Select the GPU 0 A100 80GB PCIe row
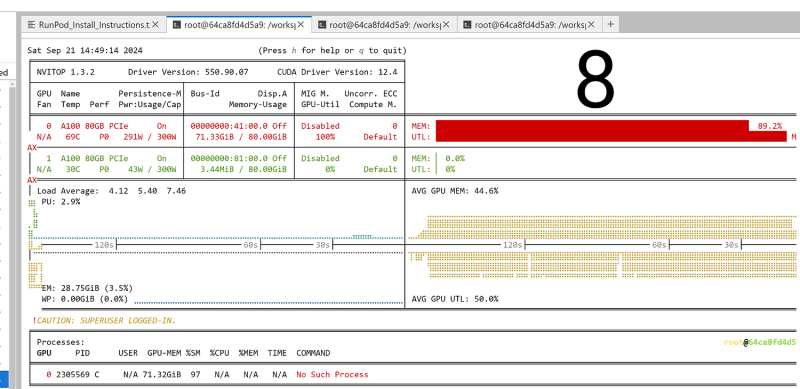This screenshot has height=389, width=800. 217,131
